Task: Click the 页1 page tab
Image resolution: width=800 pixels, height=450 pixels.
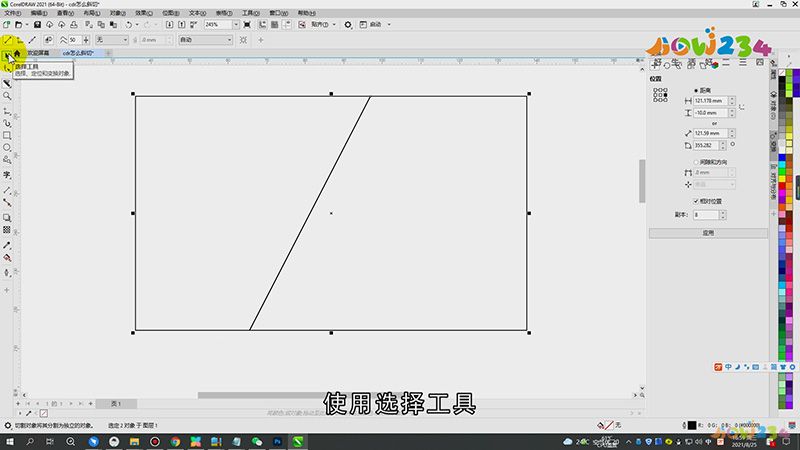Action: pos(116,404)
